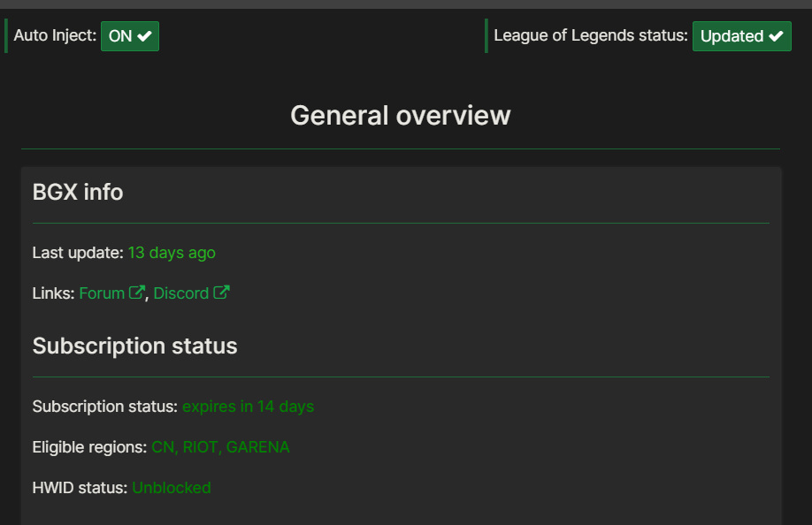Select the "Last update:" label
Image resolution: width=812 pixels, height=525 pixels.
78,253
